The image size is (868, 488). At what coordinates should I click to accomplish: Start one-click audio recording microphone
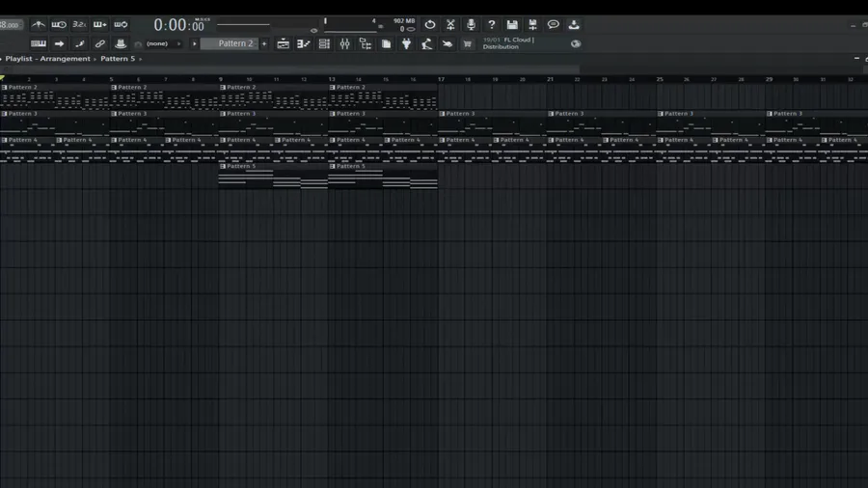coord(471,24)
